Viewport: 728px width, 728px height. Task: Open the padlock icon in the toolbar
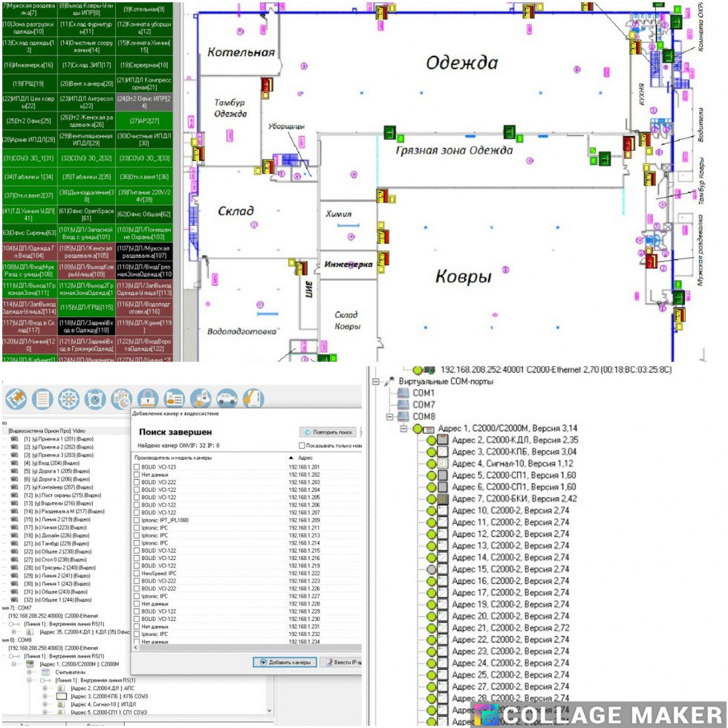click(148, 398)
